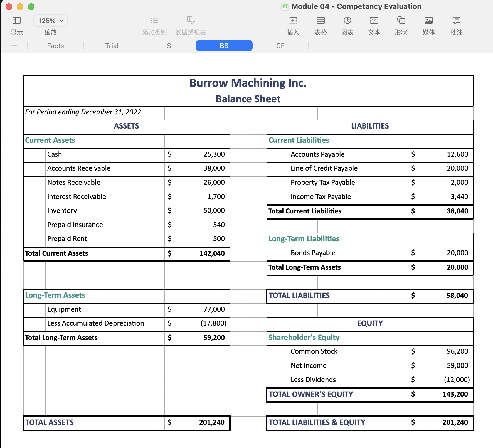Open the 125% zoom dropdown
Viewport: 493px width, 448px height.
pos(51,21)
